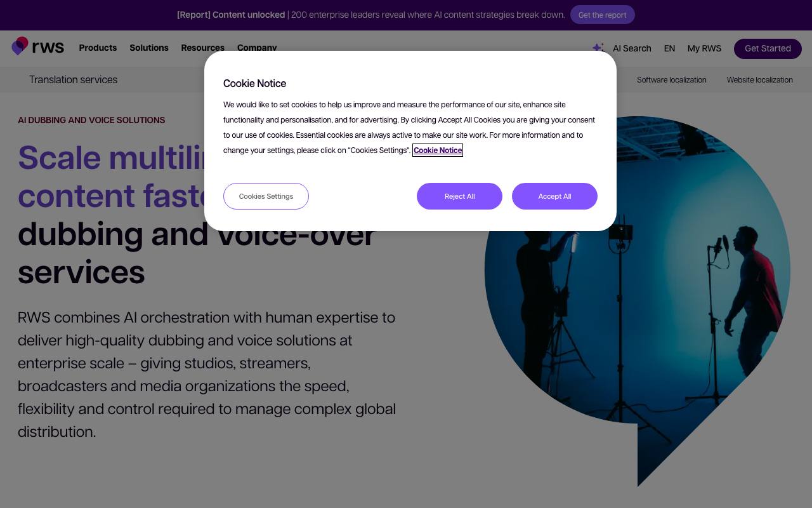
Task: Go to Software localization
Action: coord(671,80)
